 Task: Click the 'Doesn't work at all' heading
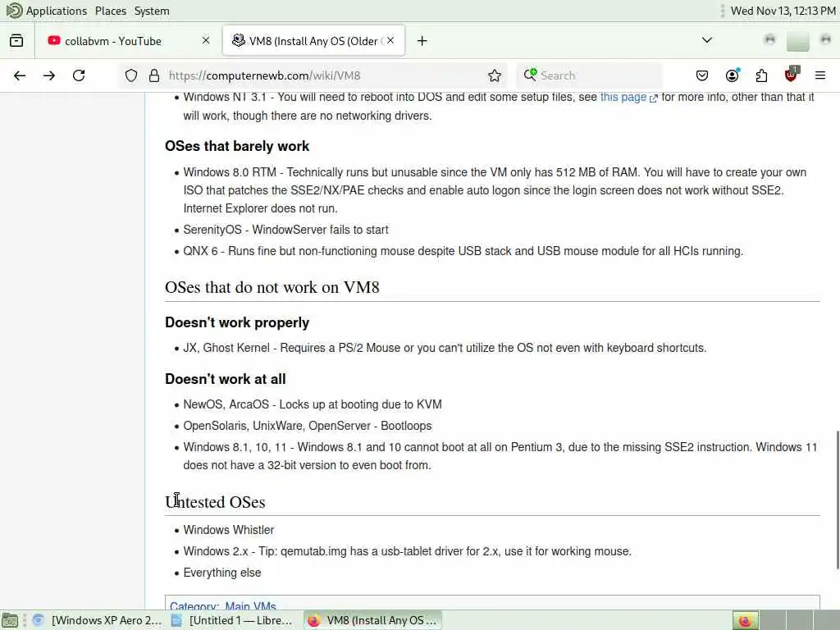tap(226, 379)
